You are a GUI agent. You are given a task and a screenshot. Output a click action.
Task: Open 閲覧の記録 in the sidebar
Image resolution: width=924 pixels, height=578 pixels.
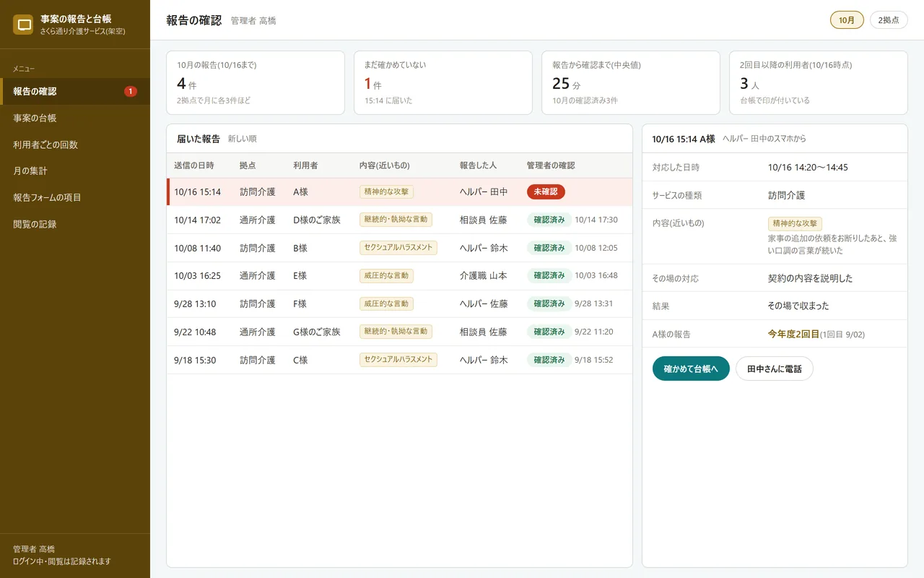coord(75,224)
